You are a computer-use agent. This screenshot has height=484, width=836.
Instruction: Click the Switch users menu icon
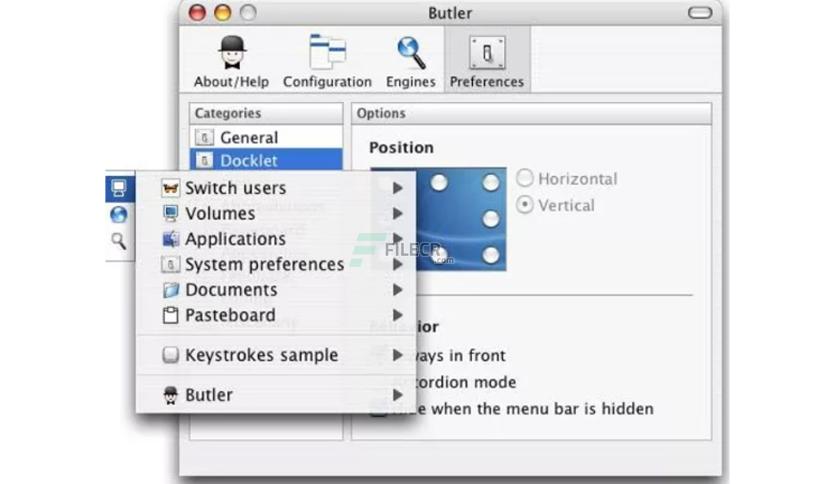170,188
